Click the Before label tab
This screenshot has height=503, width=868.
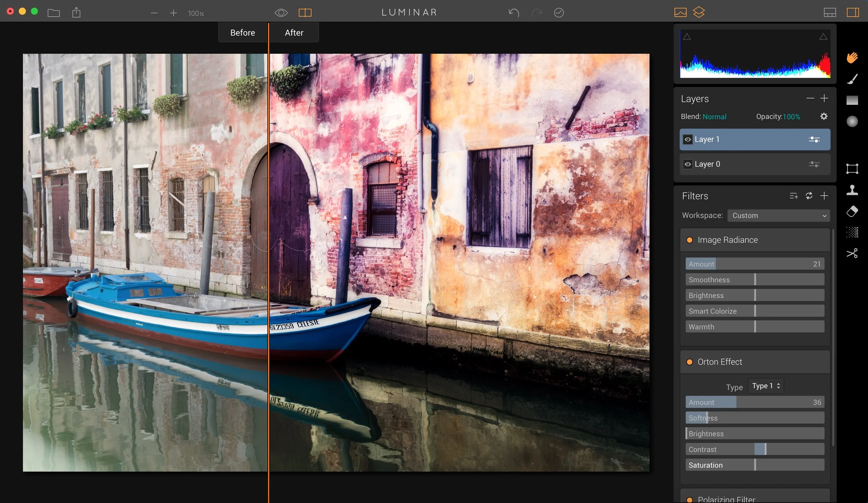[x=242, y=33]
